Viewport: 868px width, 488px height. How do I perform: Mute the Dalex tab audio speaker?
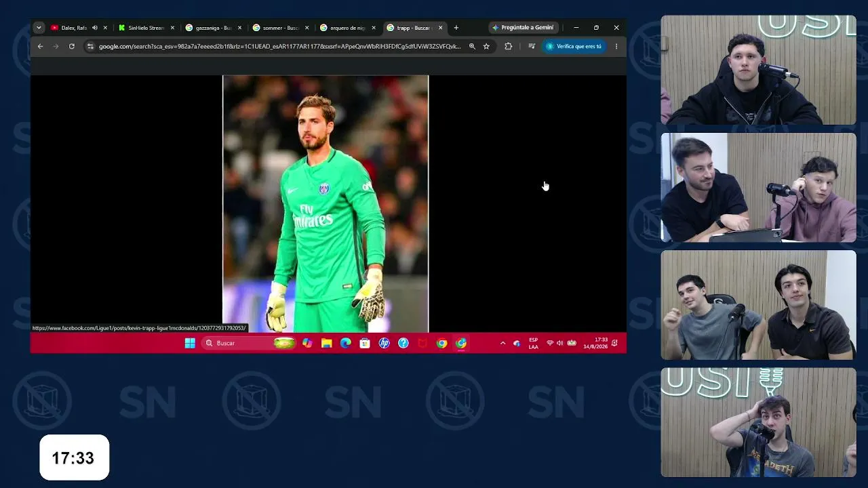(x=95, y=28)
